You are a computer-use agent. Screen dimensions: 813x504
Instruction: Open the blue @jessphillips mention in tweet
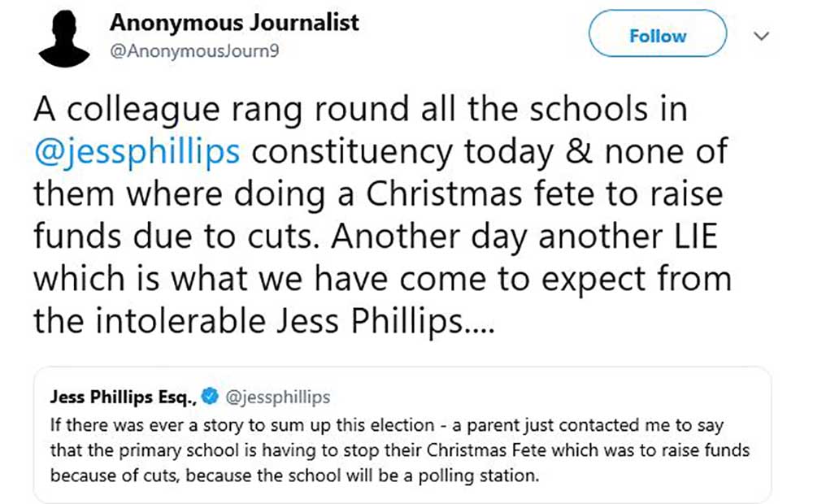pos(136,151)
